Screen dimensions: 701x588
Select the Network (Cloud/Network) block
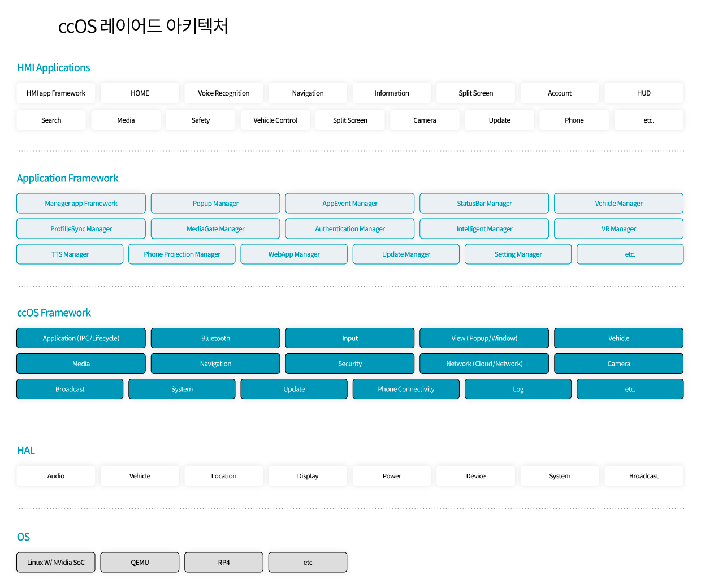484,363
